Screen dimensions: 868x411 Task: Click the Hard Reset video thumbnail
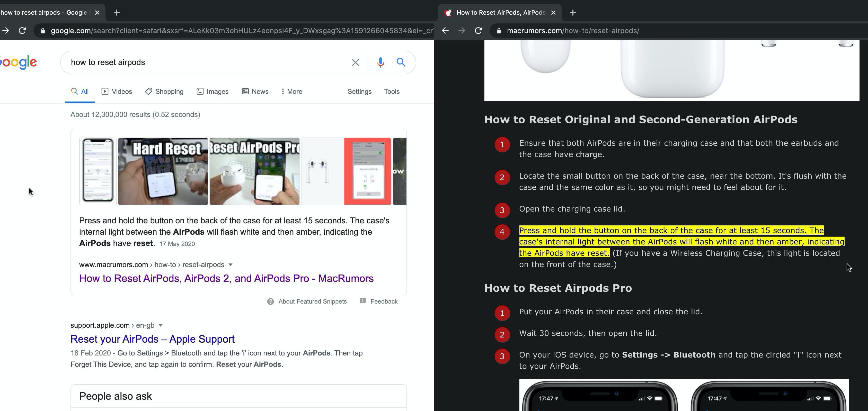pyautogui.click(x=163, y=171)
